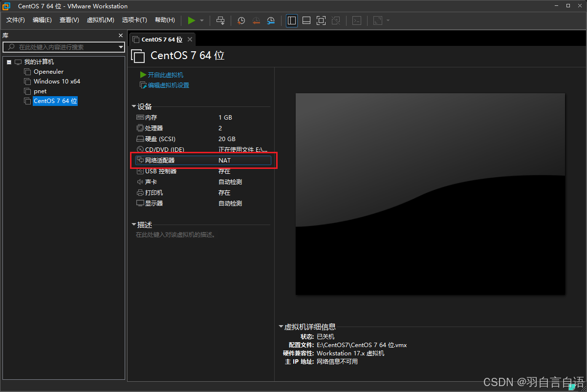Open the snapshot manager wrench icon
Viewport: 587px width, 392px height.
click(x=271, y=21)
